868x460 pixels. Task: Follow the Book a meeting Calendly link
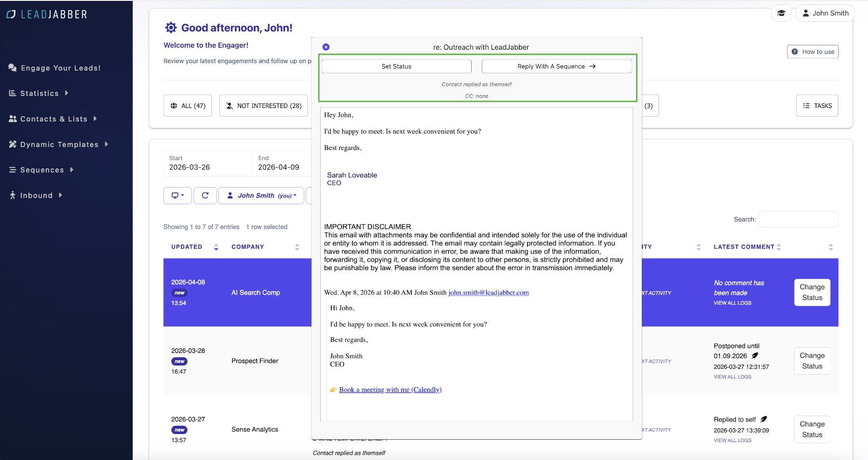(x=390, y=390)
